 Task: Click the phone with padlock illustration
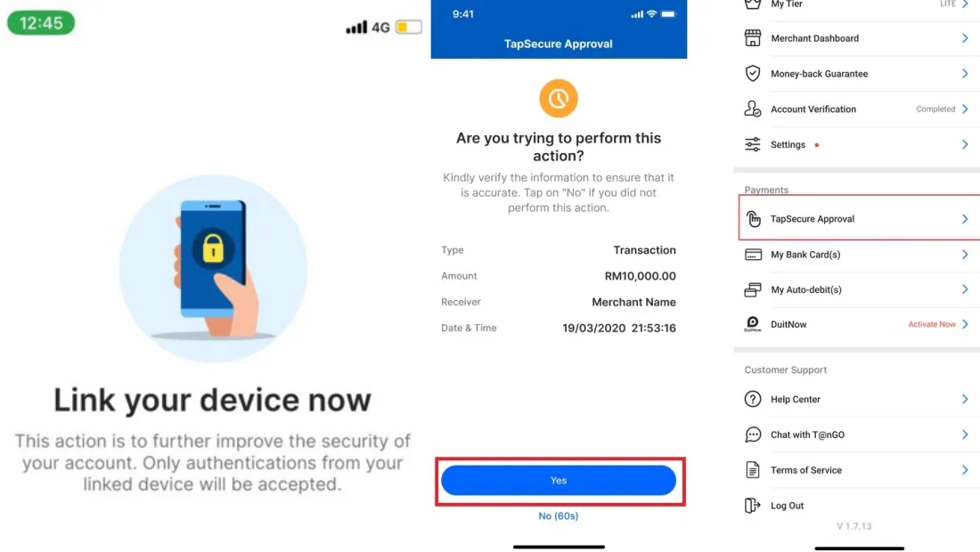click(213, 269)
